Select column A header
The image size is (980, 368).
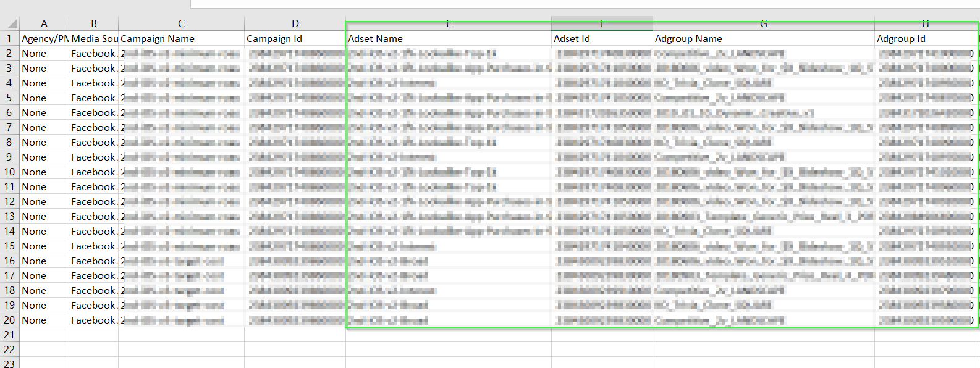point(44,23)
